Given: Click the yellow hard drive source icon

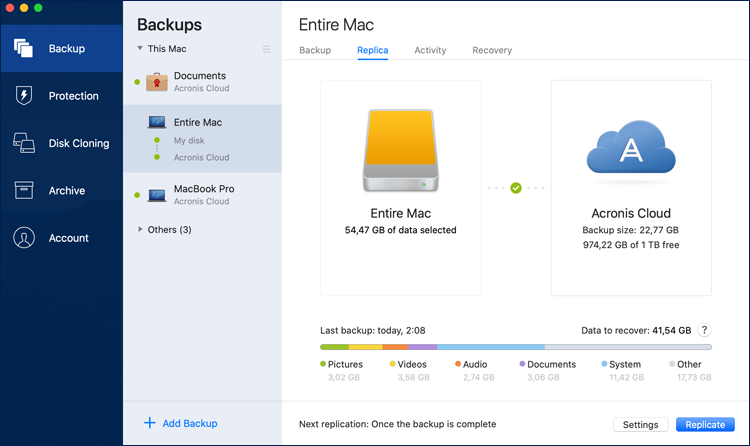Looking at the screenshot, I should (x=401, y=150).
